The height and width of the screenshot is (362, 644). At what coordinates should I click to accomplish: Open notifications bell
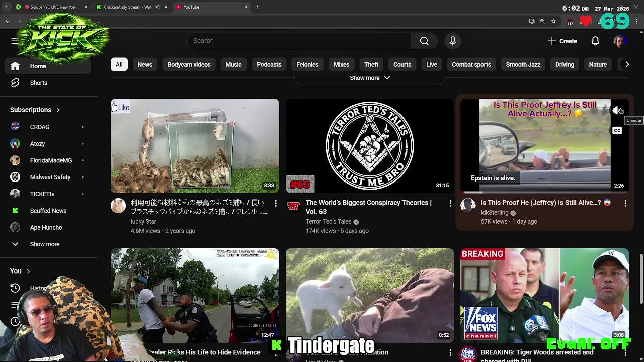[x=595, y=41]
